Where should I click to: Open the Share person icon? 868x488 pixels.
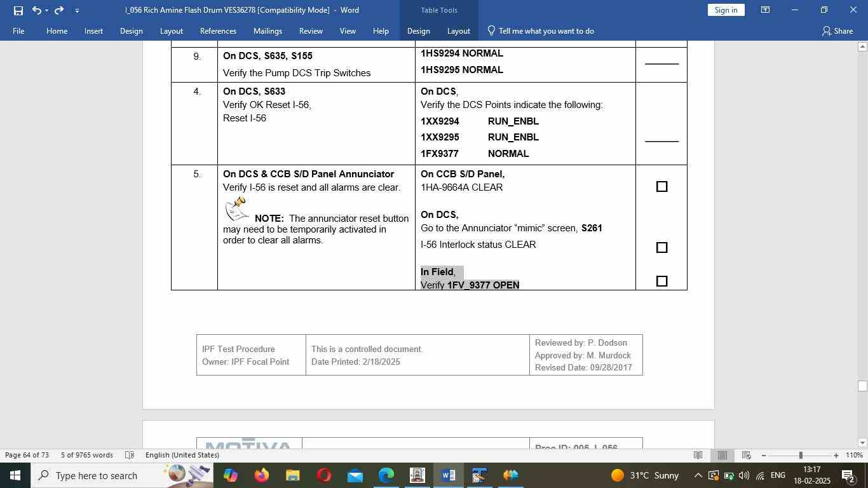826,30
